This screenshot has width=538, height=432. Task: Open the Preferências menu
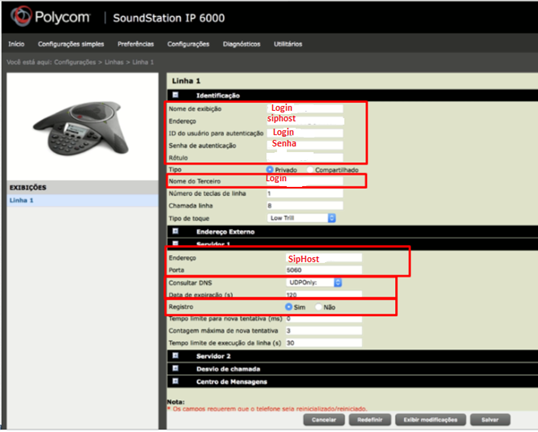point(136,44)
